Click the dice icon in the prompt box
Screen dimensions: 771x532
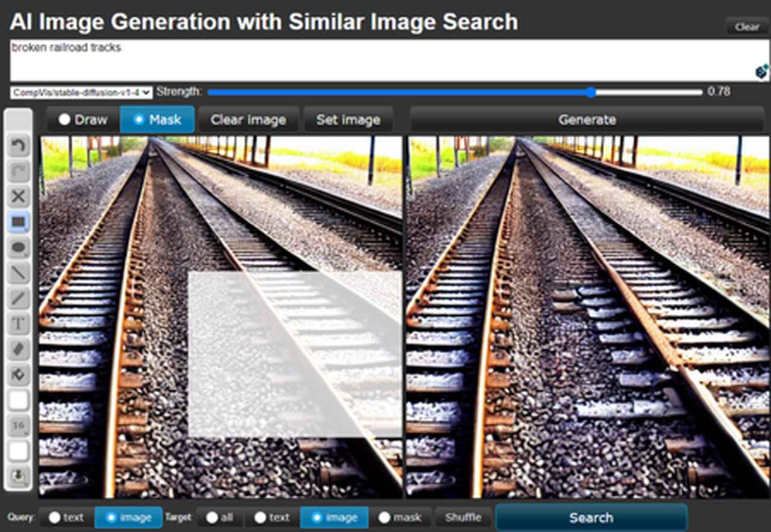pos(761,72)
